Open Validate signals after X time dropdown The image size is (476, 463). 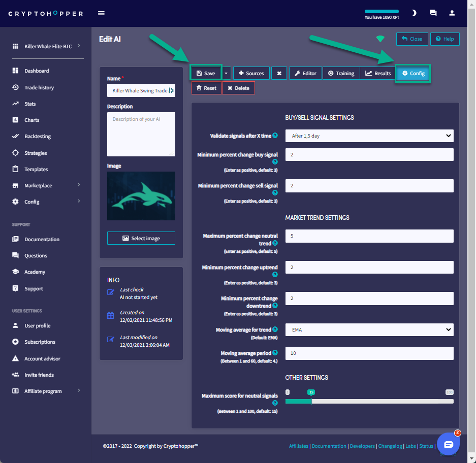click(369, 136)
